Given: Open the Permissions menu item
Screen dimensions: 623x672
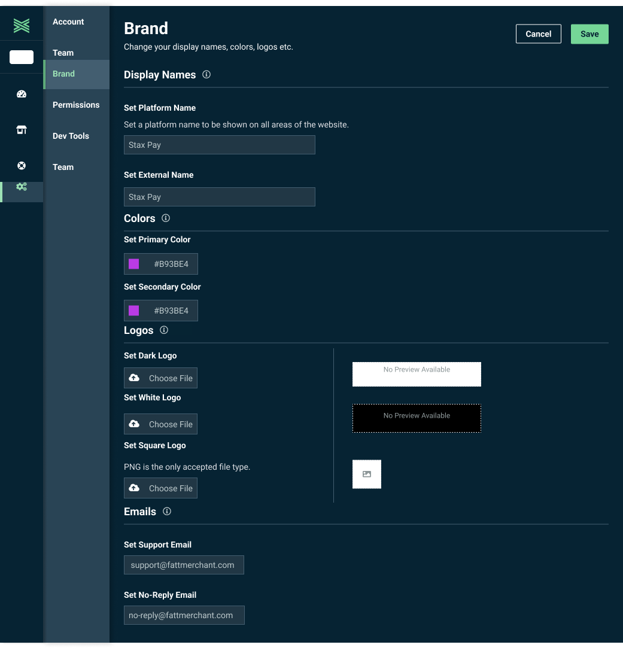Looking at the screenshot, I should pos(76,105).
